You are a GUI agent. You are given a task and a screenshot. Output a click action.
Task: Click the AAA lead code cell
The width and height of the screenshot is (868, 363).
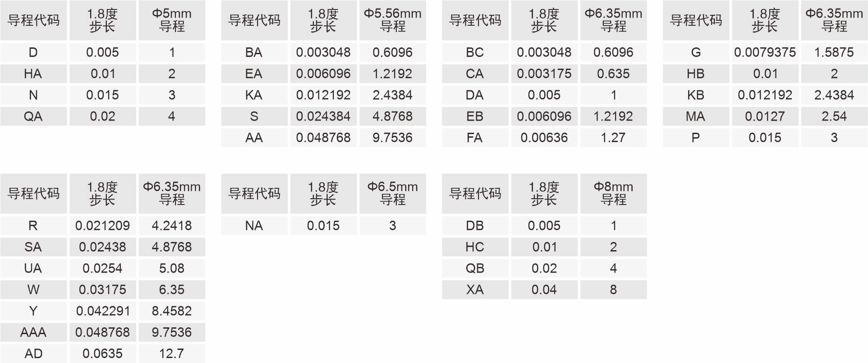point(33,332)
